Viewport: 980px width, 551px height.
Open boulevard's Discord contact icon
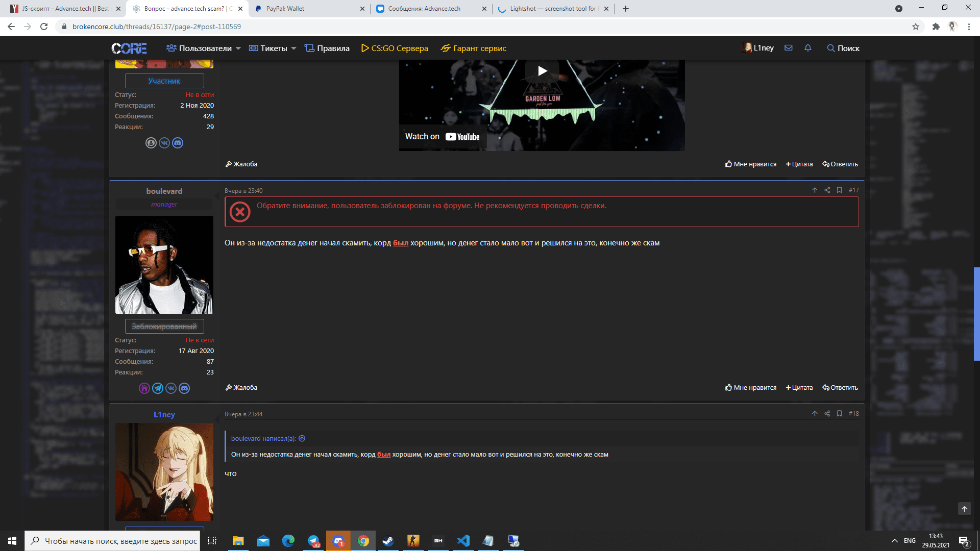click(184, 388)
